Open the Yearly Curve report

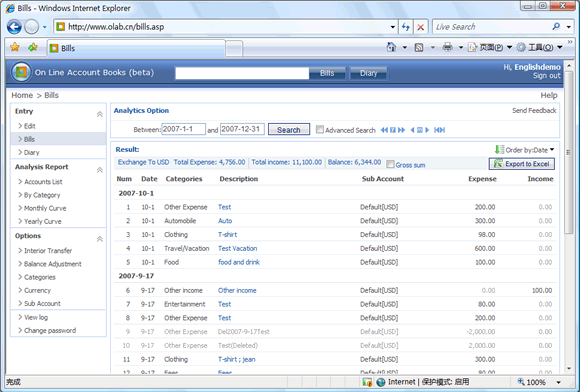43,222
